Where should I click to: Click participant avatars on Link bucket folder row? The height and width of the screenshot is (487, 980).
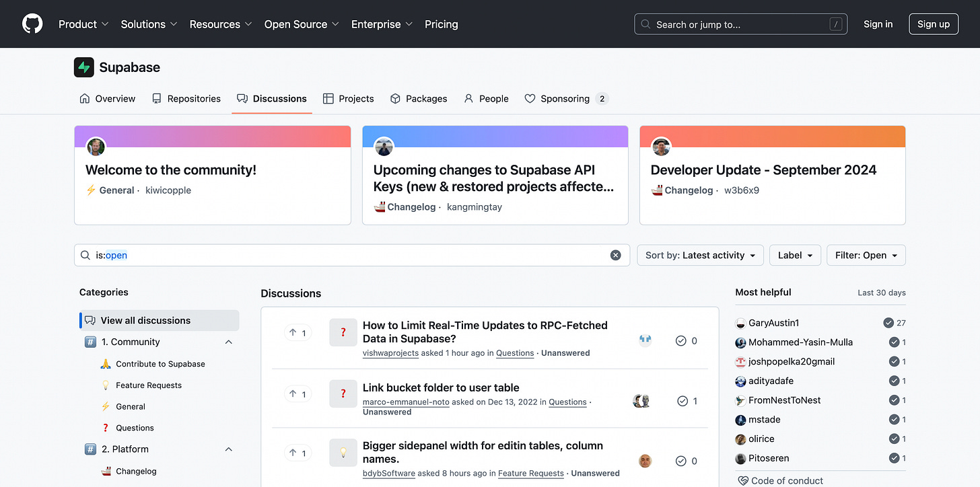(x=642, y=401)
